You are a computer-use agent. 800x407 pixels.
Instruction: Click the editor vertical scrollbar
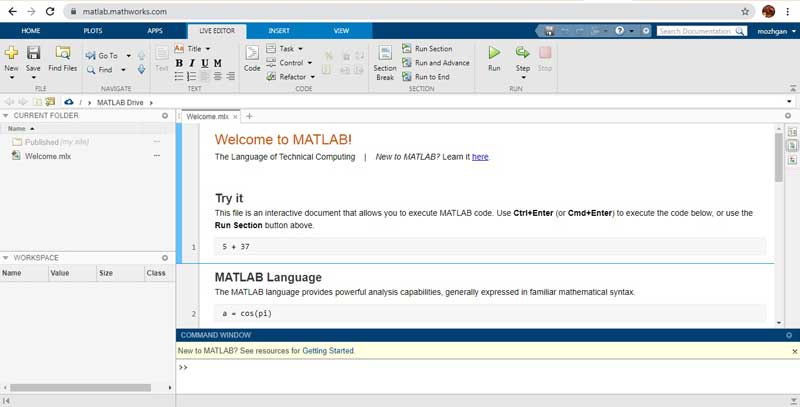click(779, 157)
